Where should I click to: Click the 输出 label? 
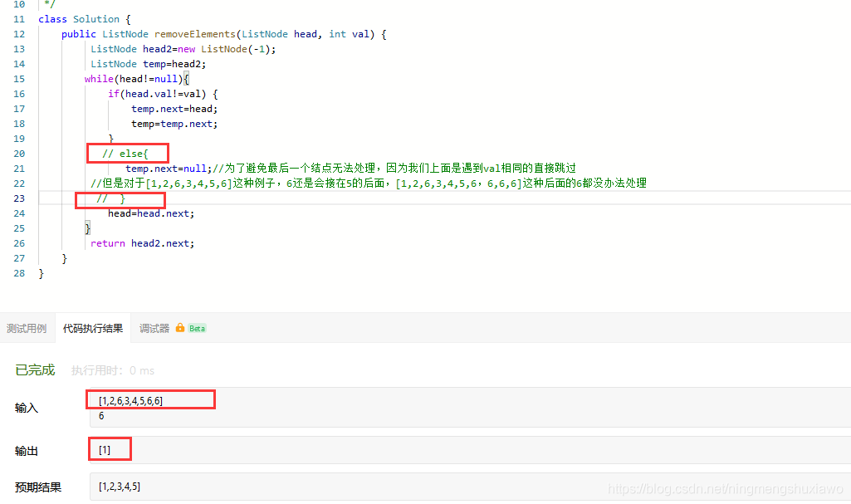click(27, 451)
